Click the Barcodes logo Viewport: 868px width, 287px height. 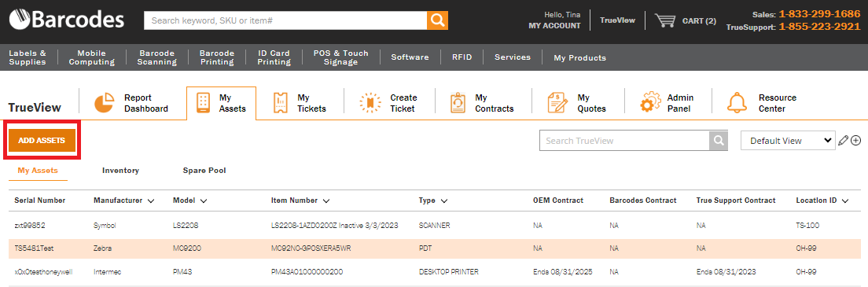[66, 20]
